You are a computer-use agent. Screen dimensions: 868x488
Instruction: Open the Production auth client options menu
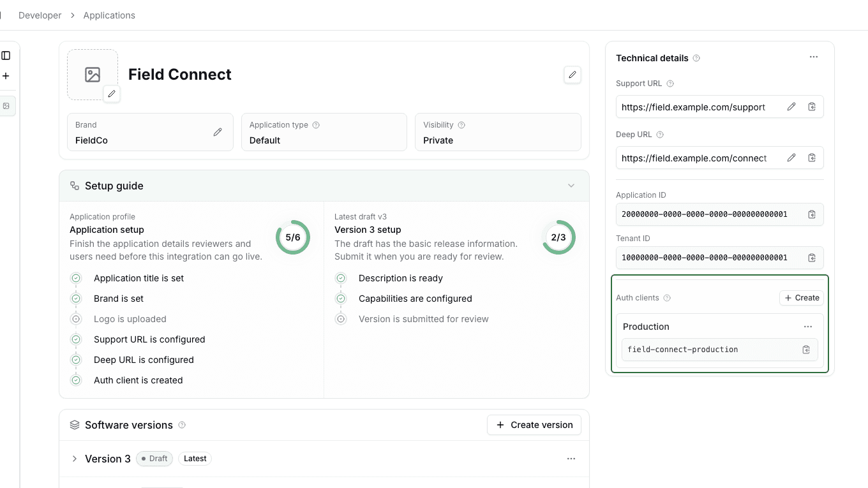point(808,327)
